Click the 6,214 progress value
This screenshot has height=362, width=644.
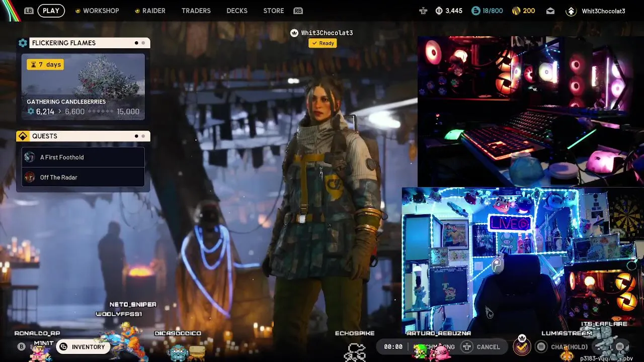45,112
